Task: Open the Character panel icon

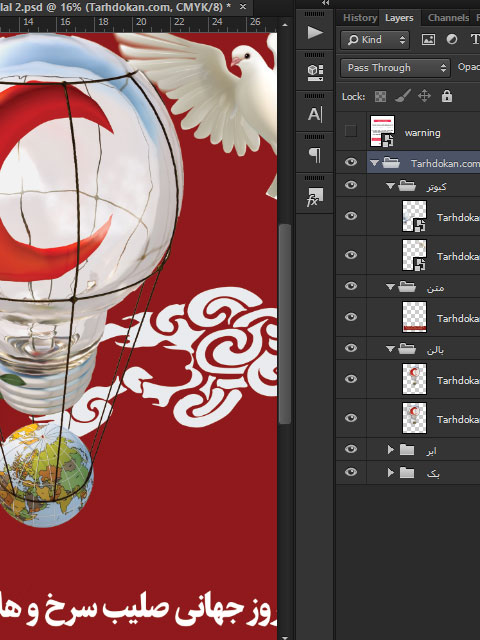Action: coord(315,114)
